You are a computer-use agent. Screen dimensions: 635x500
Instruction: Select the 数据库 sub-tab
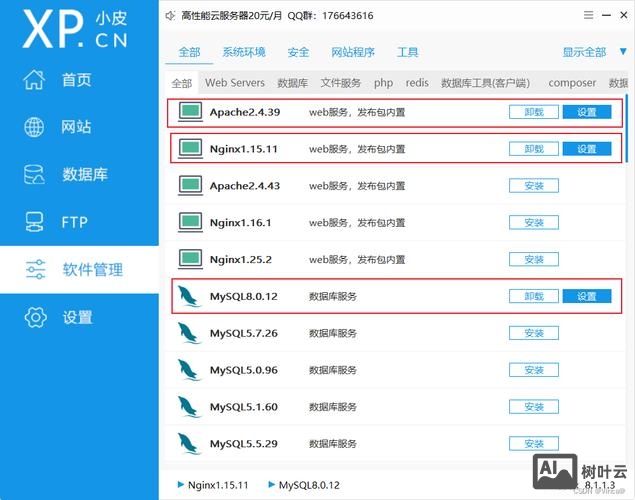pos(292,83)
